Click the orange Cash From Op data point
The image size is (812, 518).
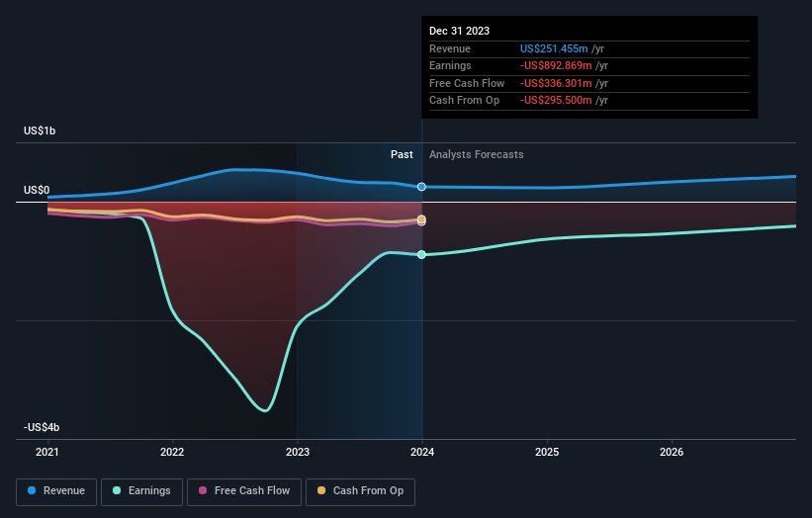[x=421, y=219]
